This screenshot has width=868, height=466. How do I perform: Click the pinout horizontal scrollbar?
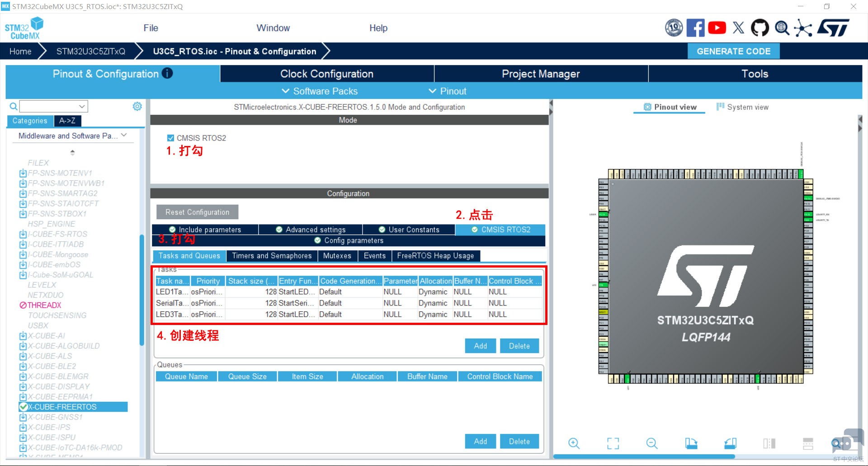(x=644, y=457)
